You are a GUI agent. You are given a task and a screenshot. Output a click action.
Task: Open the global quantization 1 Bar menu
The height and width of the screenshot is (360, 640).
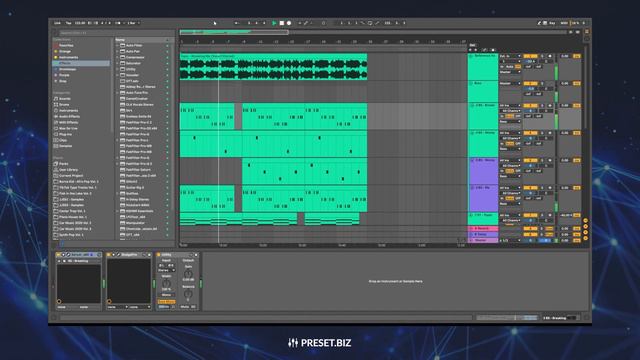tap(133, 23)
